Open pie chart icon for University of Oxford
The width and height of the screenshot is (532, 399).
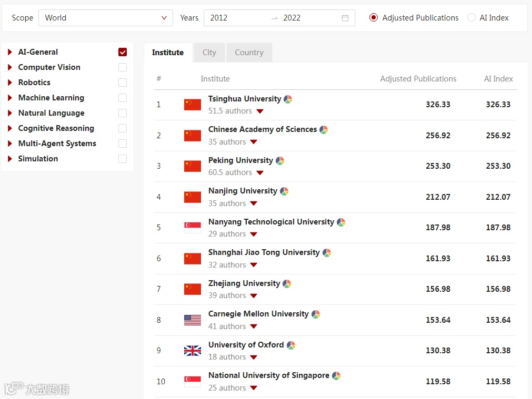(291, 345)
